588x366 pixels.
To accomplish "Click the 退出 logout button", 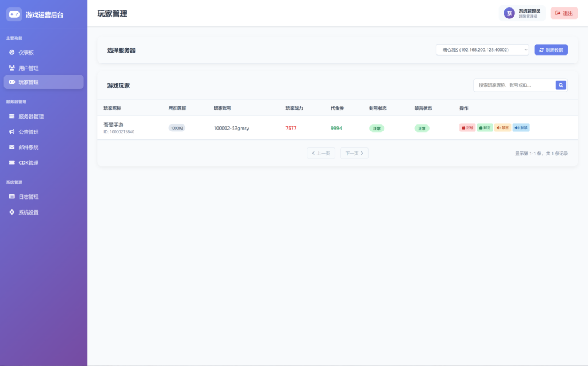I will [564, 13].
